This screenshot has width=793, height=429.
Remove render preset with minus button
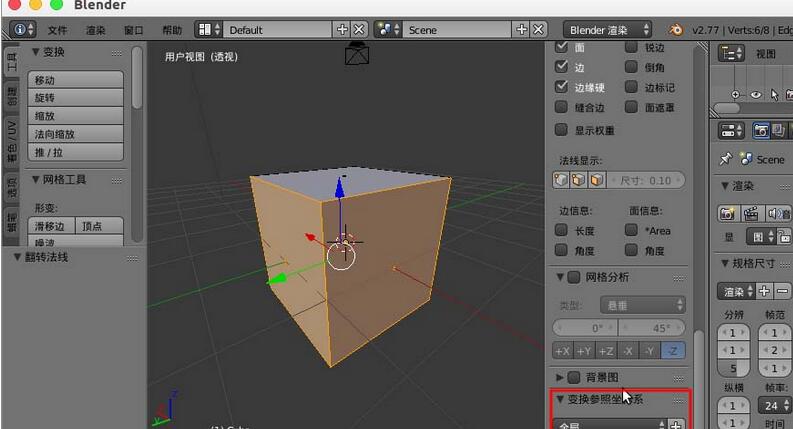pyautogui.click(x=782, y=291)
